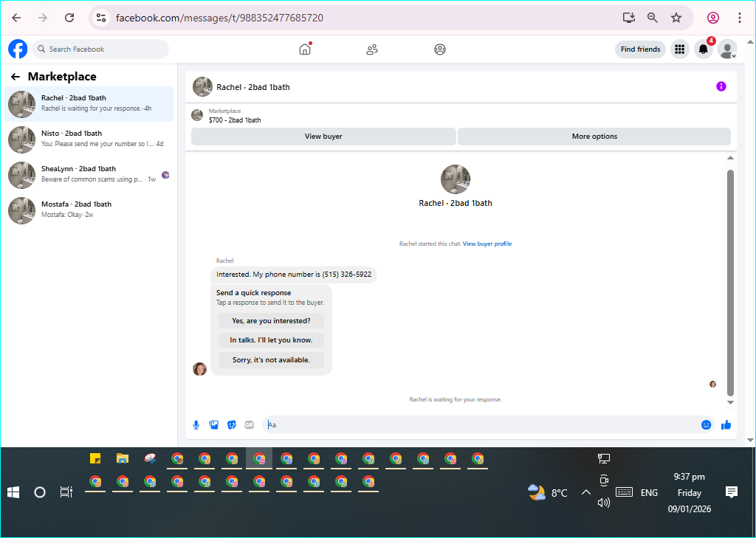This screenshot has width=756, height=538.
Task: Open File Explorer from the taskbar
Action: click(x=123, y=458)
